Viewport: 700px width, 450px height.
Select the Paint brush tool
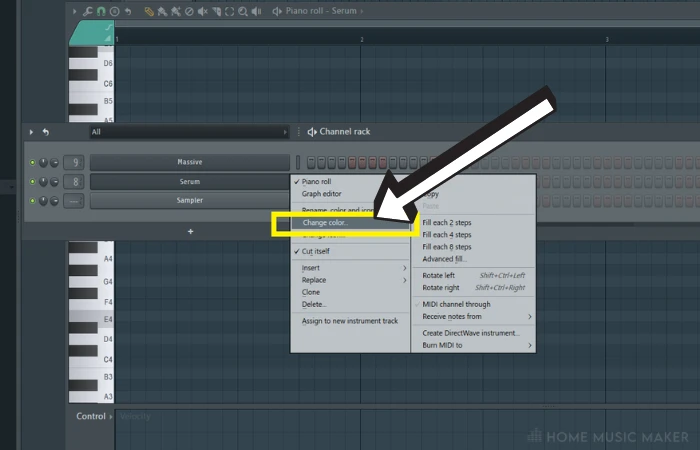coord(162,11)
